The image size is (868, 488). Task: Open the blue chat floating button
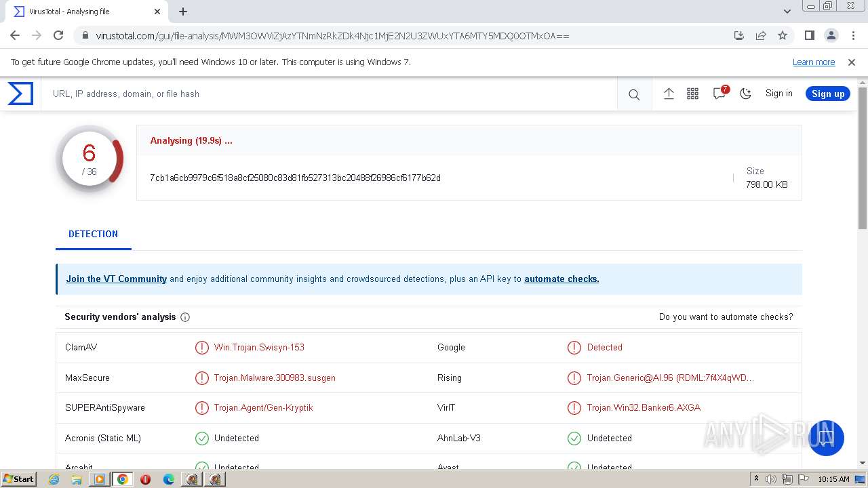click(826, 438)
